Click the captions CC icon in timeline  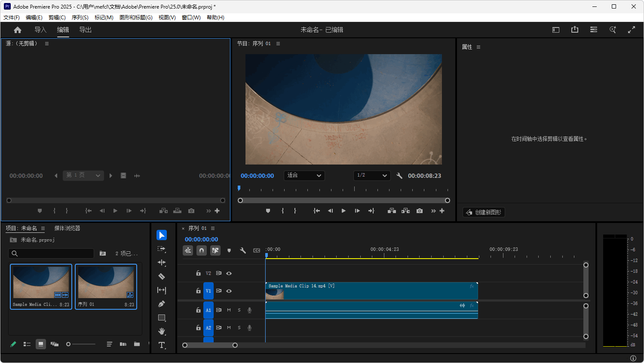[x=257, y=250]
